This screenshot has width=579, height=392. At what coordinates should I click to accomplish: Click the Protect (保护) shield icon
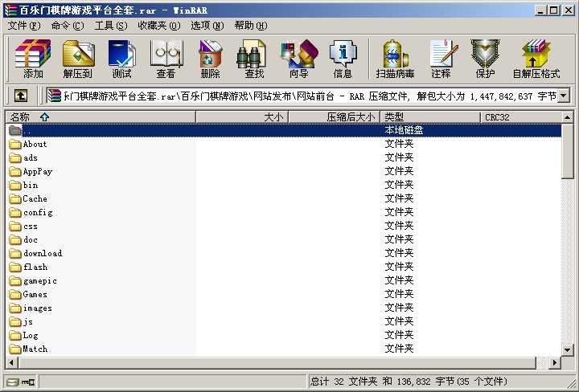(x=485, y=59)
